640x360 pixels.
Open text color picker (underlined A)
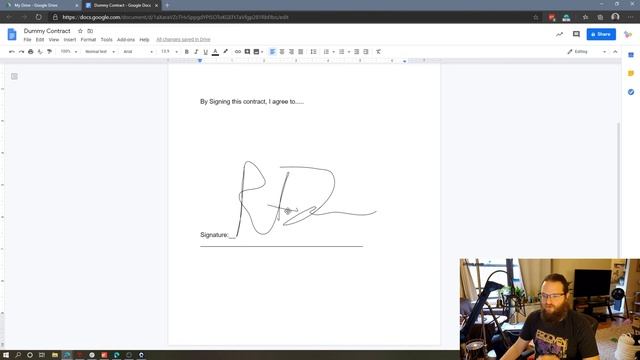pos(215,52)
